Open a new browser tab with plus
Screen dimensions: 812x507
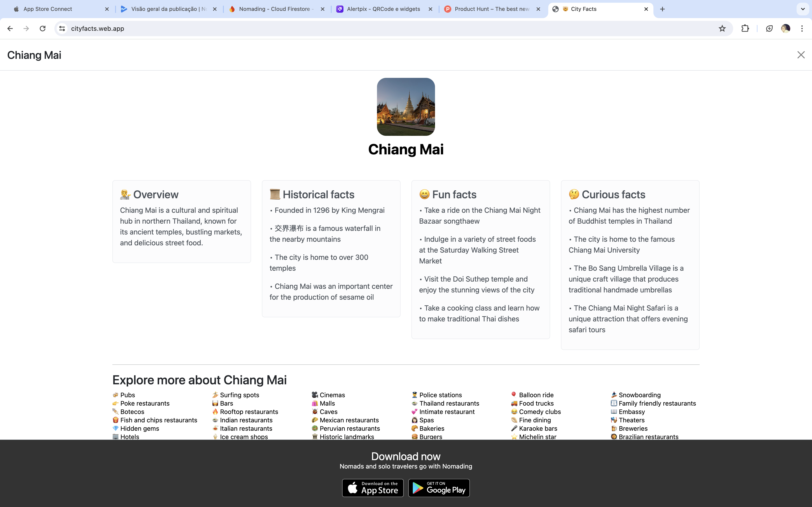pyautogui.click(x=662, y=9)
